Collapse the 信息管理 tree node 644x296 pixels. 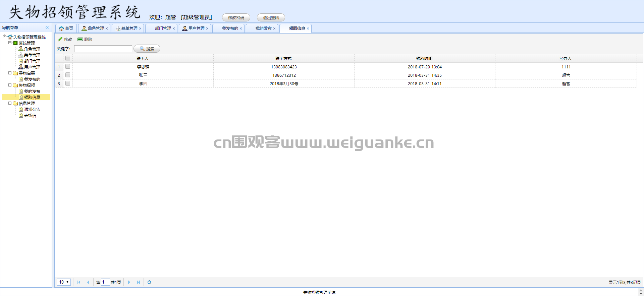pos(10,103)
